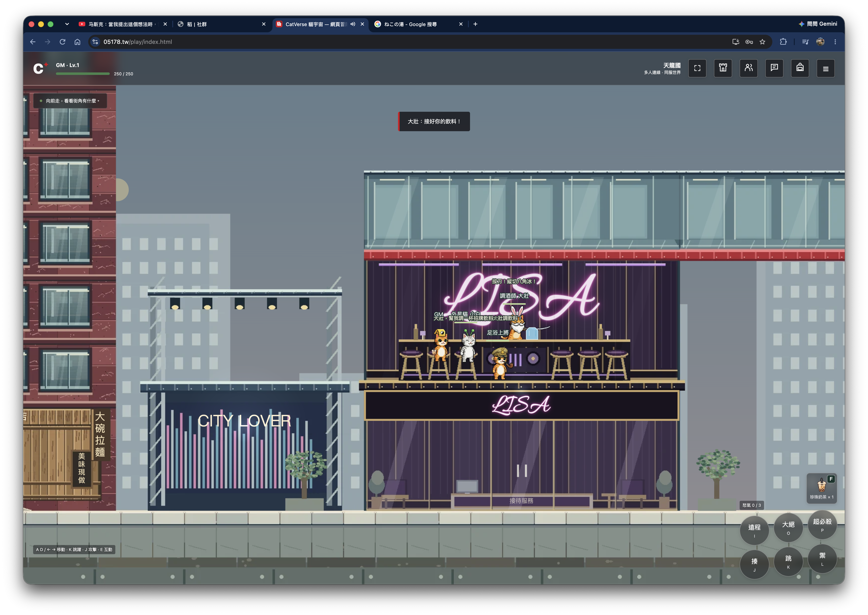Tap the 揍 punch attack button

754,564
